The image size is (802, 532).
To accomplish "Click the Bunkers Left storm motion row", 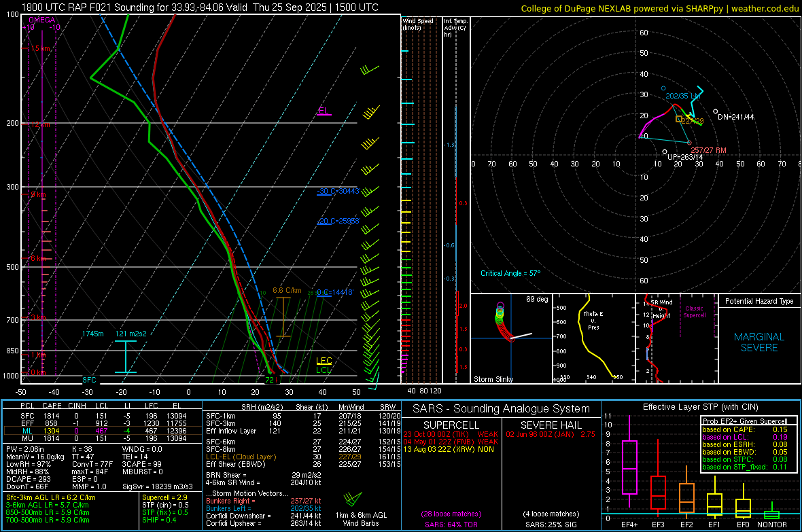I will [264, 508].
